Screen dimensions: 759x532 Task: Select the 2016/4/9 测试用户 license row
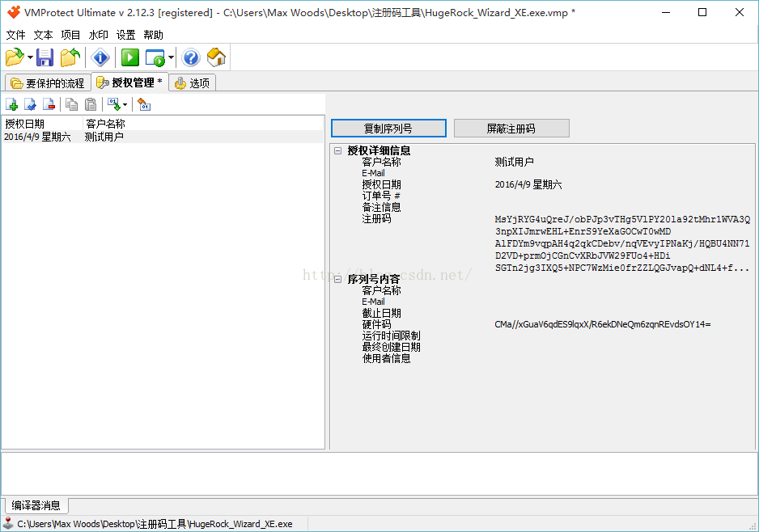(163, 137)
